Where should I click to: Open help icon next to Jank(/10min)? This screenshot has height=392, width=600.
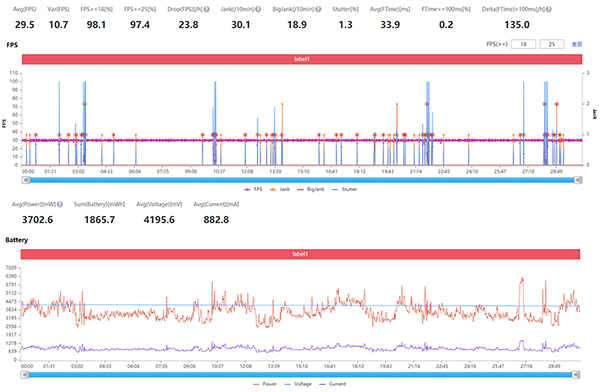(x=258, y=9)
